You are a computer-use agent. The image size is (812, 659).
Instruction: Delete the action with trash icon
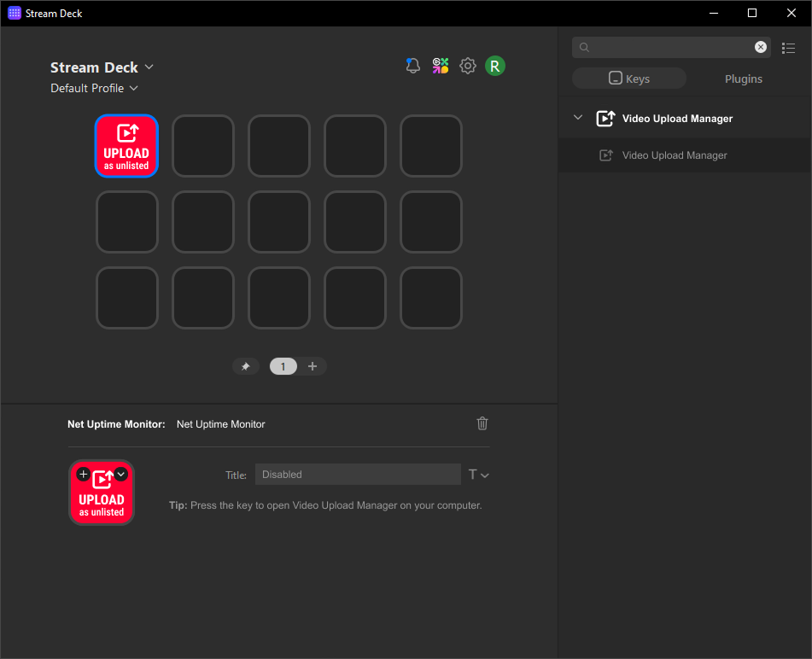(x=482, y=423)
